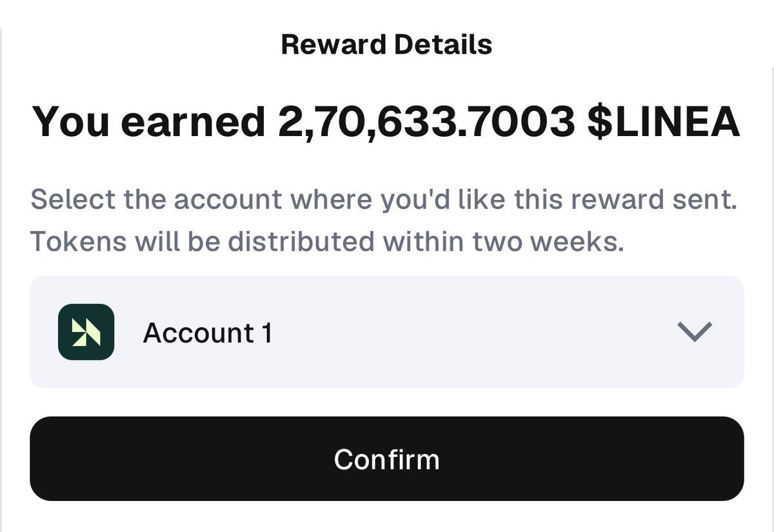Click the green Account 1 avatar icon
Image resolution: width=774 pixels, height=532 pixels.
point(86,332)
